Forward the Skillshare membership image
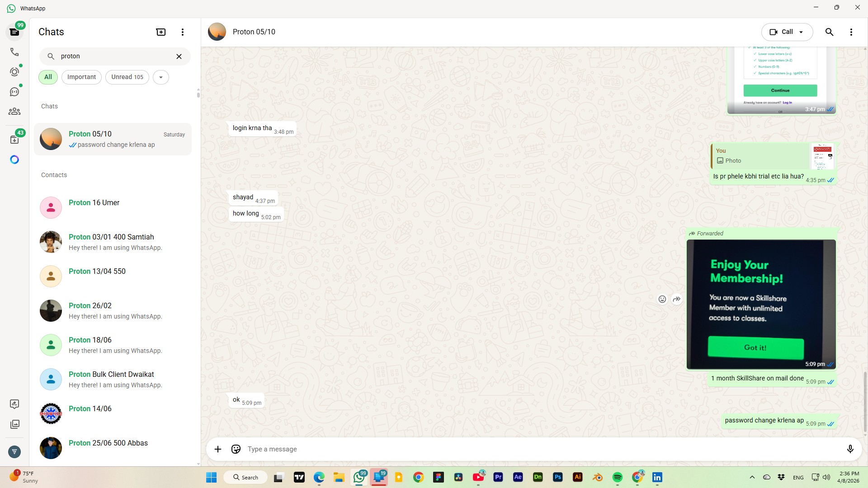 click(677, 299)
